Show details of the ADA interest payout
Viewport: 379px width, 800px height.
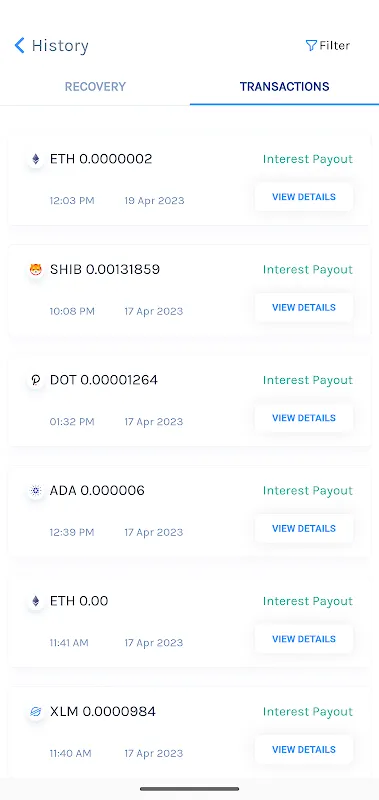coord(304,529)
